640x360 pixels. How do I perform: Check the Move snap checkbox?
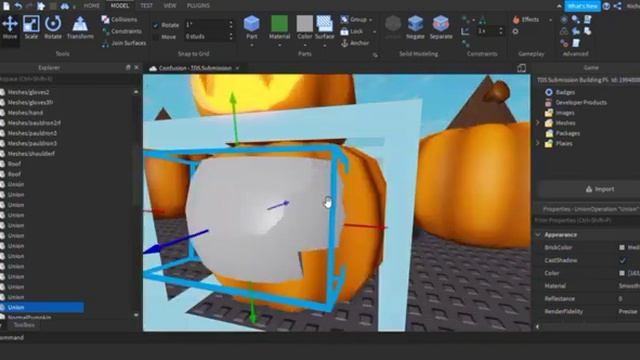coord(156,37)
